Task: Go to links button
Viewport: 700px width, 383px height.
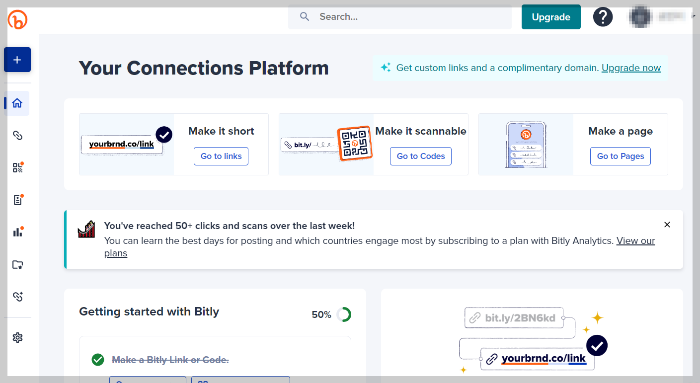Action: tap(221, 156)
